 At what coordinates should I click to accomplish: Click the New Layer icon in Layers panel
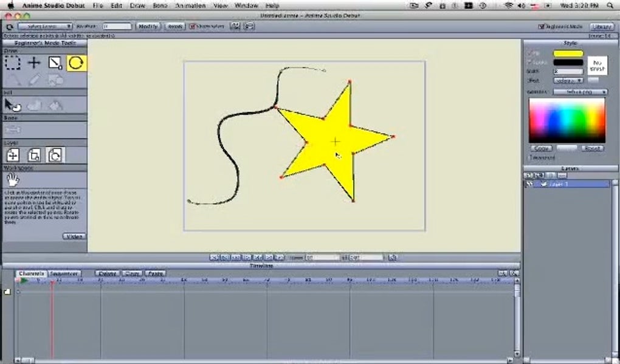529,176
